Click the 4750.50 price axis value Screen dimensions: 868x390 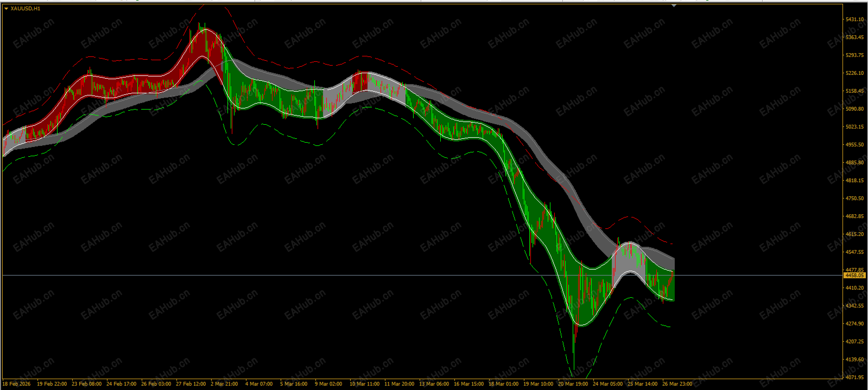pyautogui.click(x=854, y=198)
